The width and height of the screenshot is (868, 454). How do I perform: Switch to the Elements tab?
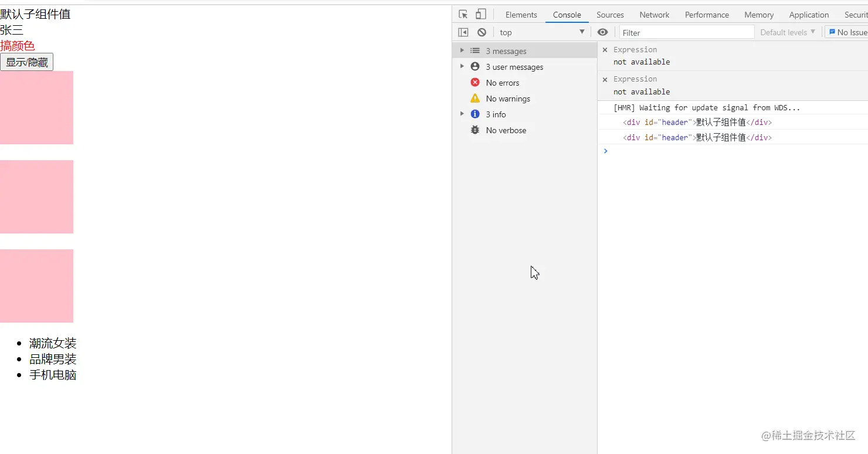pos(521,15)
